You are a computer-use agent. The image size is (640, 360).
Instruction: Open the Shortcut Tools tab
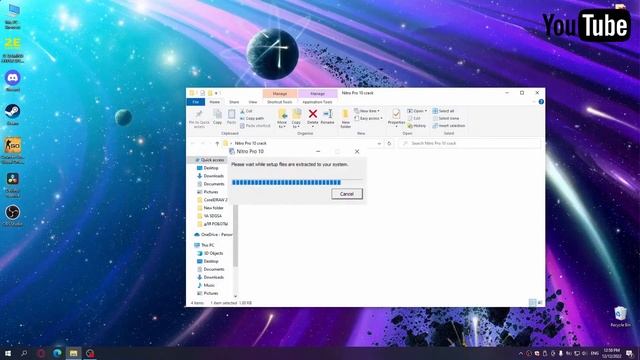pyautogui.click(x=280, y=102)
